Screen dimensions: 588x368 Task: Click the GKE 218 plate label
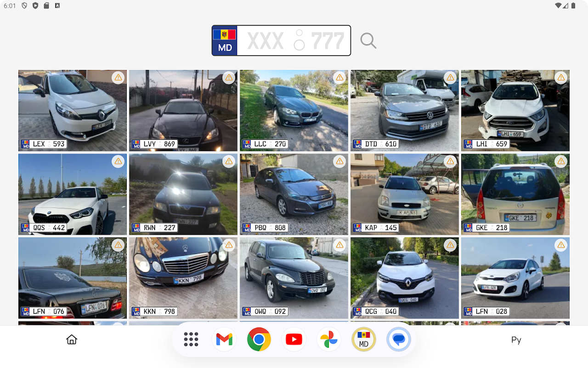[486, 228]
